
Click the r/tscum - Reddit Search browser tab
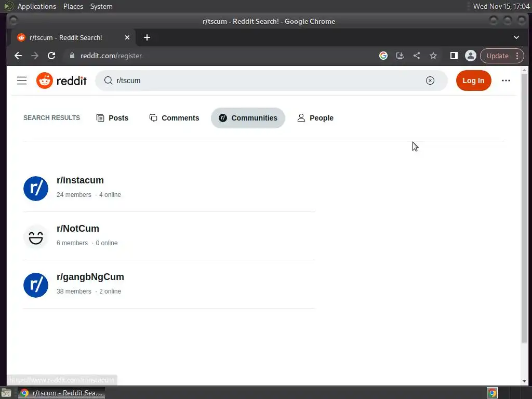point(72,37)
